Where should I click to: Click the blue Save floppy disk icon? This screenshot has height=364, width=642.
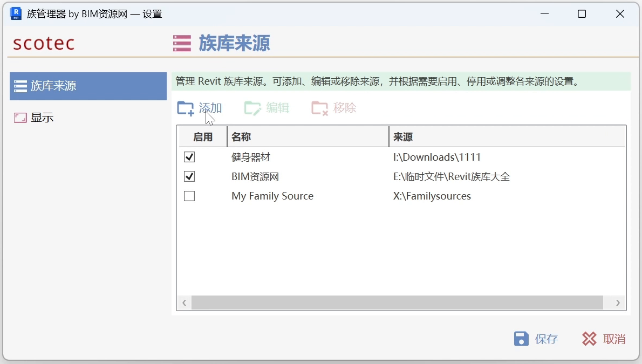point(521,339)
